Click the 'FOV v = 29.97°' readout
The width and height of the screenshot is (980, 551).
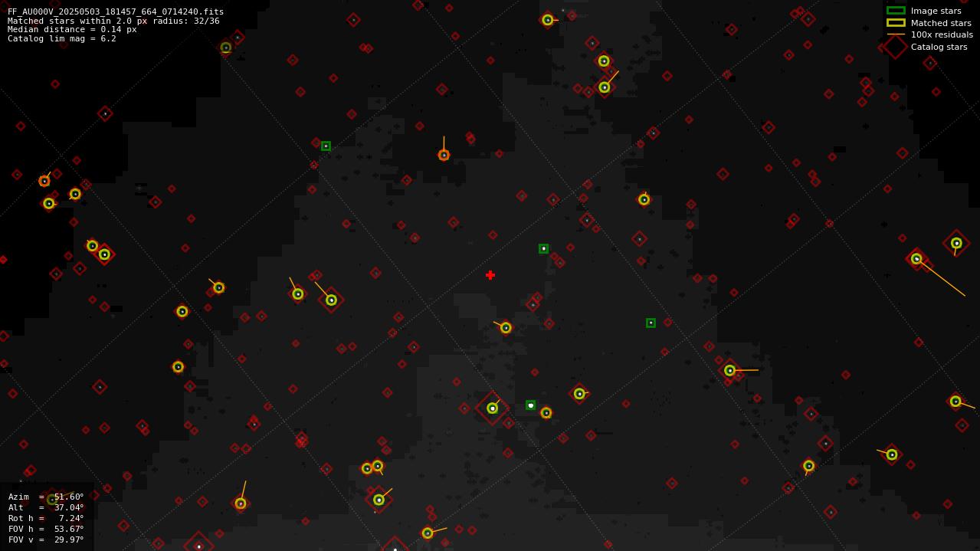click(x=46, y=540)
